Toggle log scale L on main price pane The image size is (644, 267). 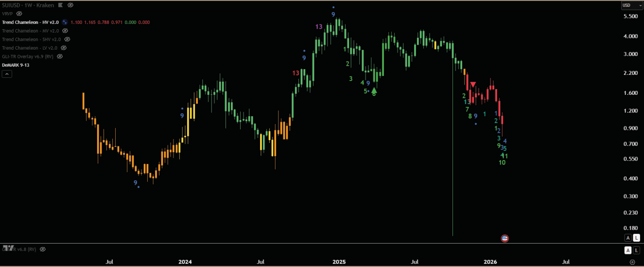pyautogui.click(x=636, y=237)
